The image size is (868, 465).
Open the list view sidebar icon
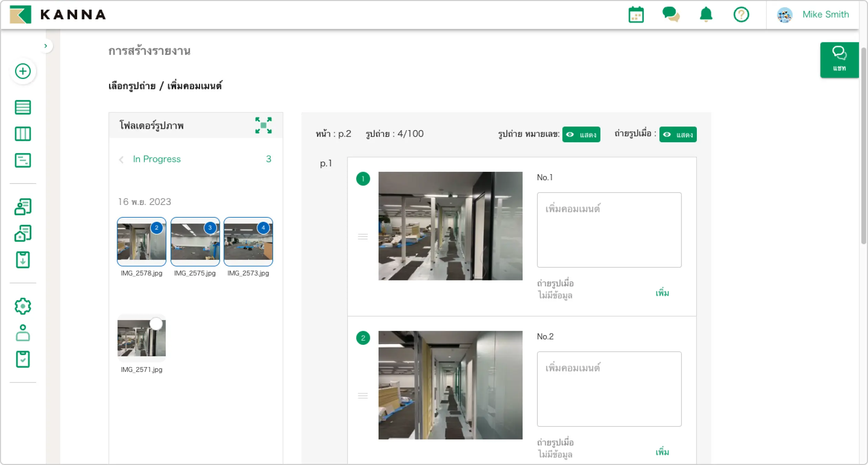tap(23, 107)
